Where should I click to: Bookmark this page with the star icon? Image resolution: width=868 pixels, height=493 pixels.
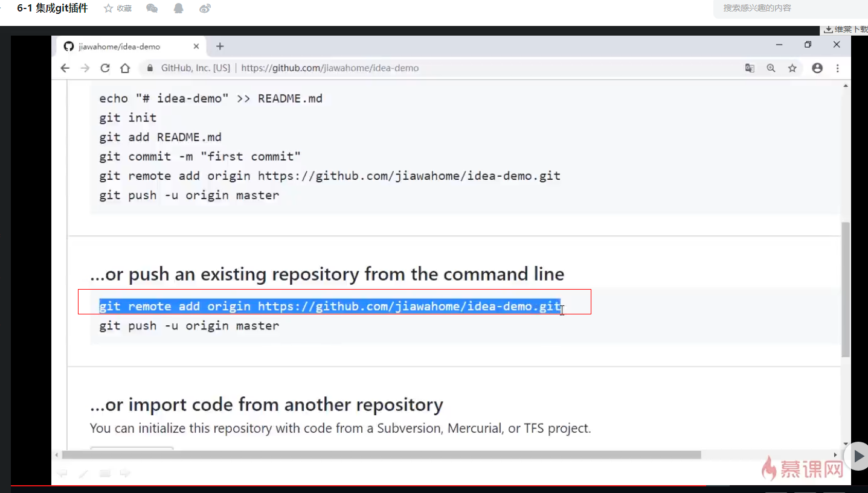pyautogui.click(x=792, y=68)
